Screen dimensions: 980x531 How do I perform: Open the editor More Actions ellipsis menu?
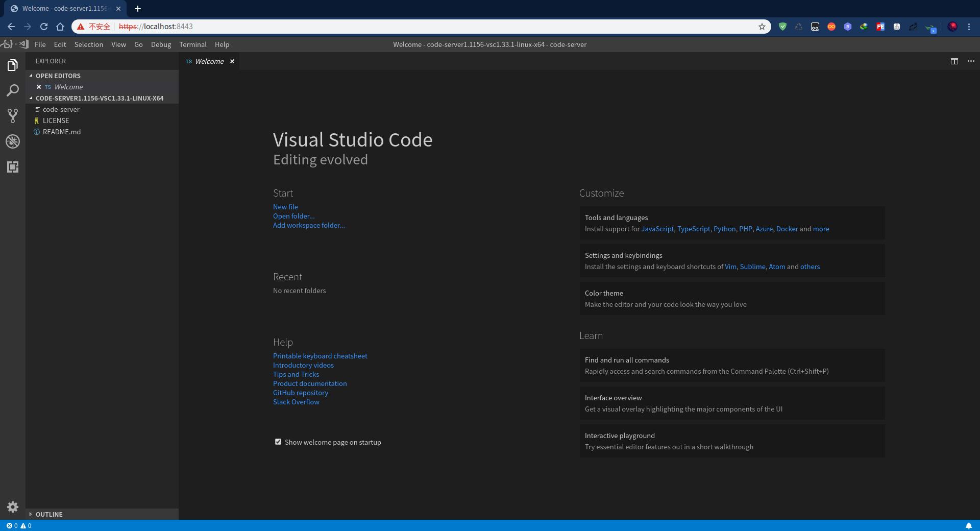(971, 61)
